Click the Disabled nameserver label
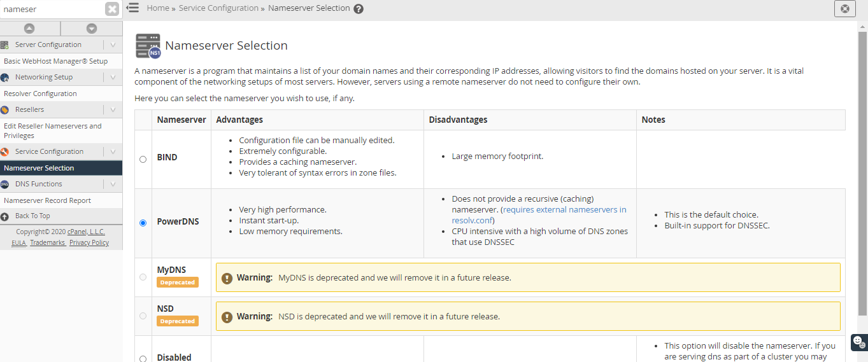The height and width of the screenshot is (362, 868). click(174, 358)
